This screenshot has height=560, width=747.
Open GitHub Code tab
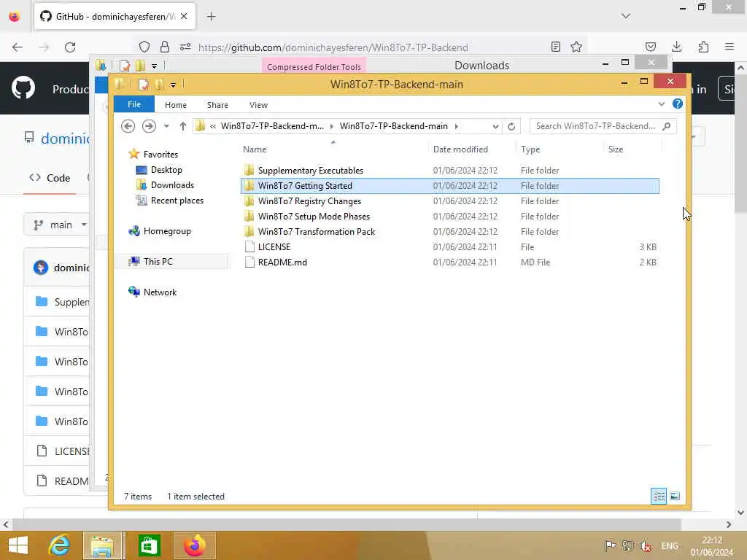point(50,178)
